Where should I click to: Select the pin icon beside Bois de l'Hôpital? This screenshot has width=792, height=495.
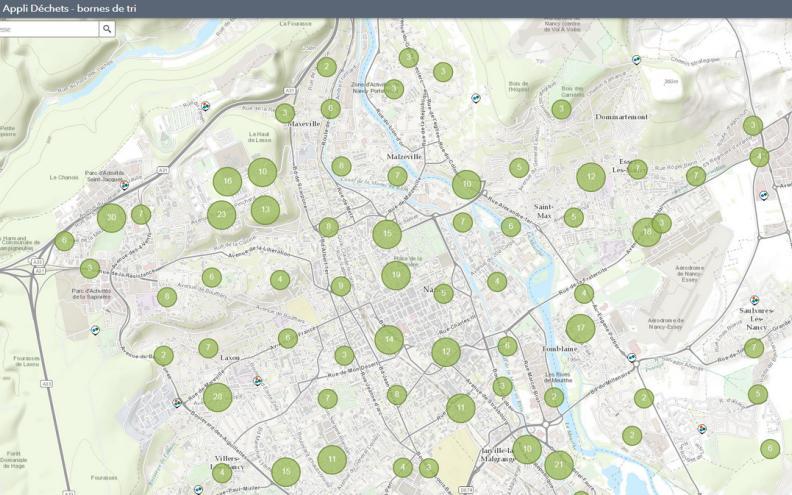[x=476, y=98]
